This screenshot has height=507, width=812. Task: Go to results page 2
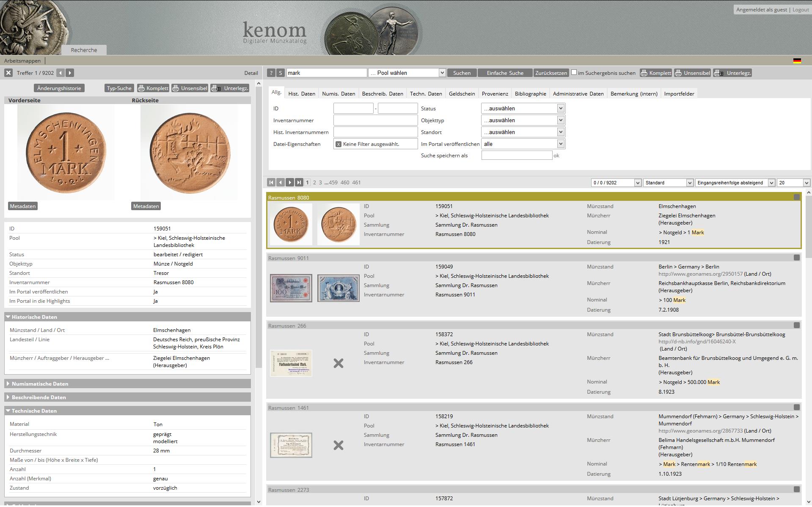tap(314, 183)
